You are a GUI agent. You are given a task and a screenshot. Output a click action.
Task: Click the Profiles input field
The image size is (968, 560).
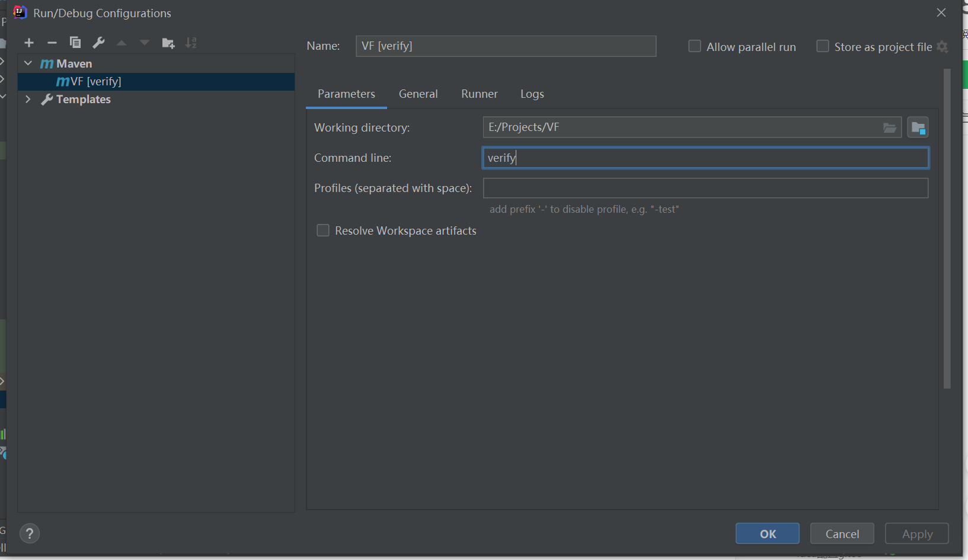(x=705, y=188)
